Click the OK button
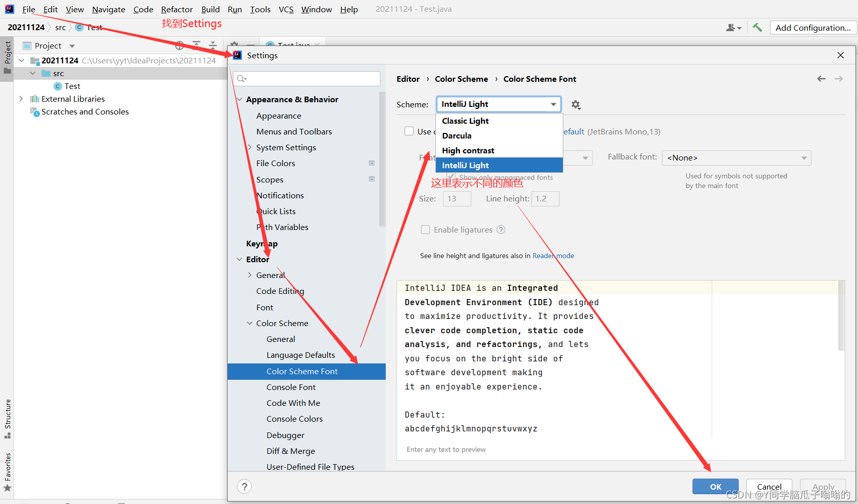This screenshot has height=504, width=858. pos(716,487)
